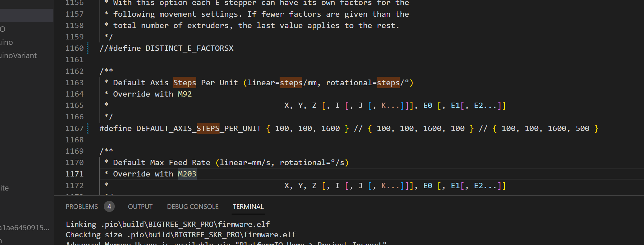Click the M92 text in comment

[x=185, y=94]
